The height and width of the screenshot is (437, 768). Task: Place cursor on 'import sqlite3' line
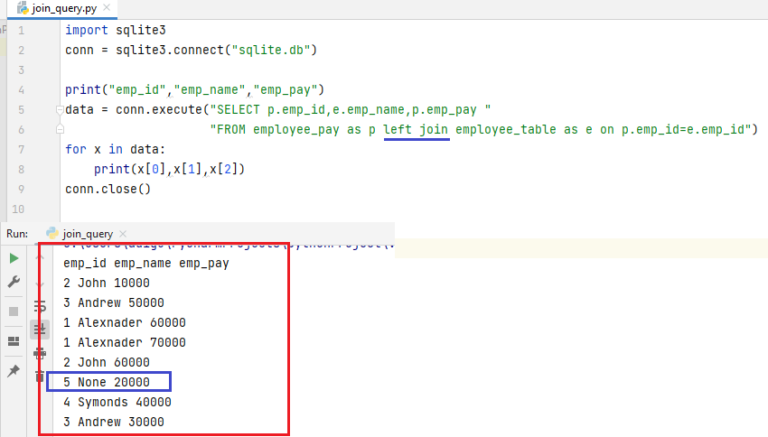pyautogui.click(x=116, y=30)
